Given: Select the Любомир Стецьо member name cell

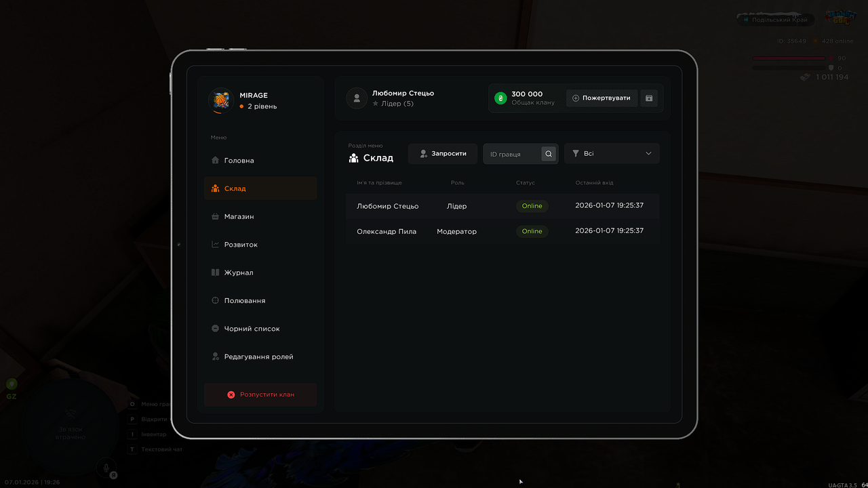Looking at the screenshot, I should pos(388,206).
